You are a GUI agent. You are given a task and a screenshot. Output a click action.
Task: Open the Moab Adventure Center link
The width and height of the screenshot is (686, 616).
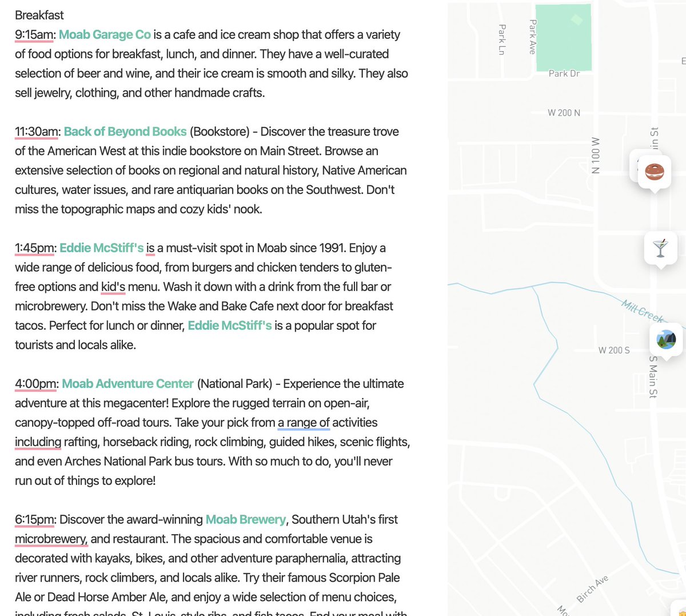click(x=127, y=383)
